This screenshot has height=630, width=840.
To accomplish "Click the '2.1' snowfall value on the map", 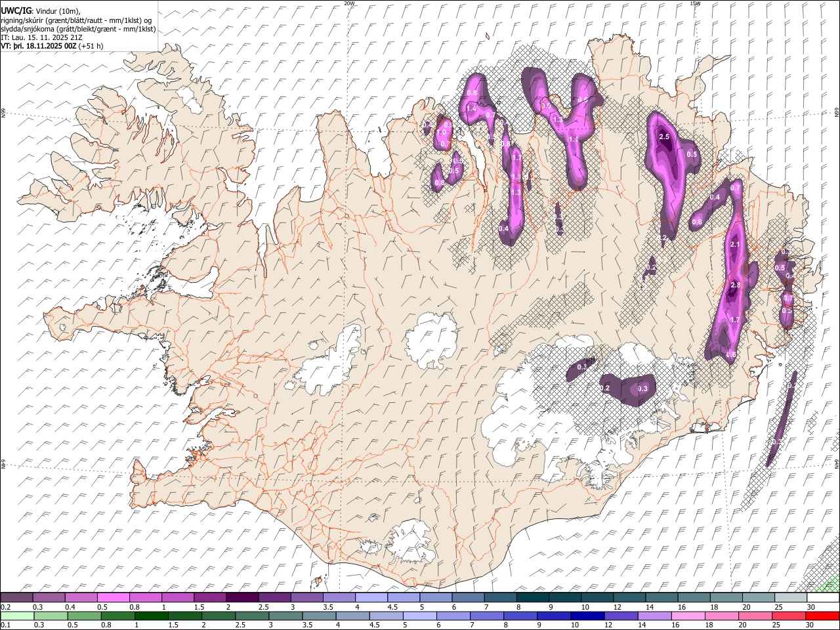I will pyautogui.click(x=735, y=245).
